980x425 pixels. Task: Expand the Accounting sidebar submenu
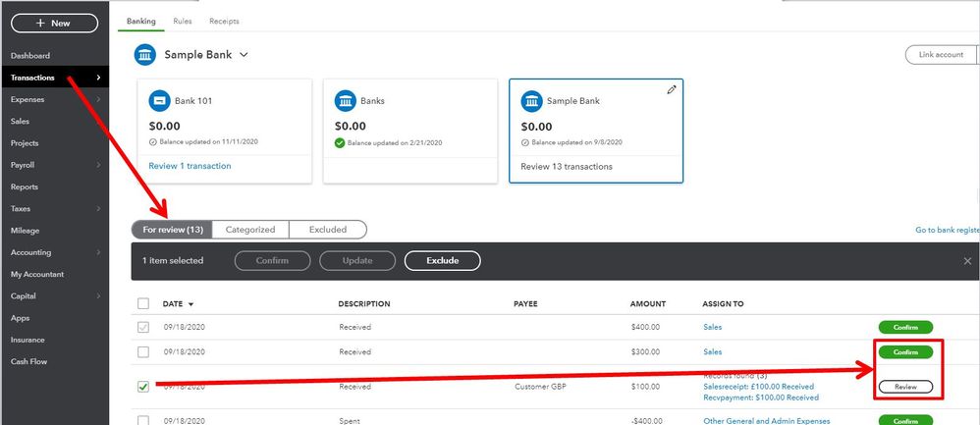coord(98,252)
